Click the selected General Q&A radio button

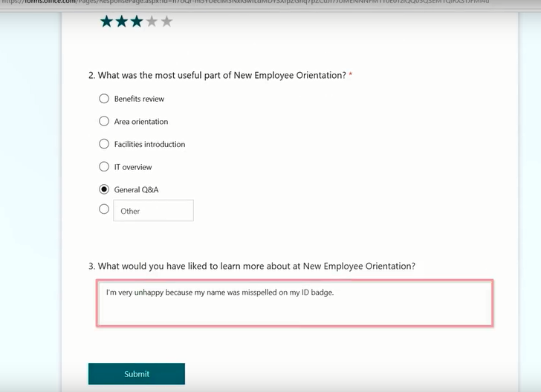[x=104, y=189]
